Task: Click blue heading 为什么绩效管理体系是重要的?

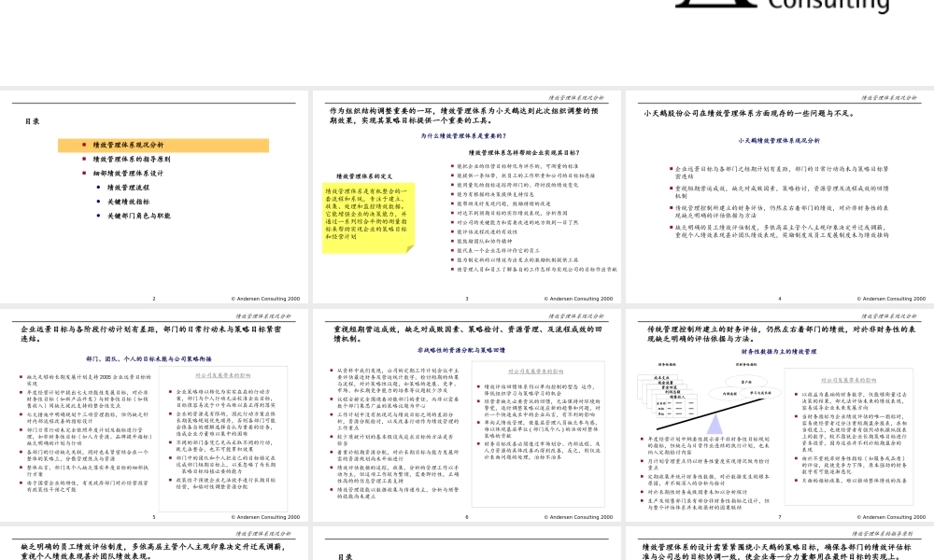Action: point(463,136)
